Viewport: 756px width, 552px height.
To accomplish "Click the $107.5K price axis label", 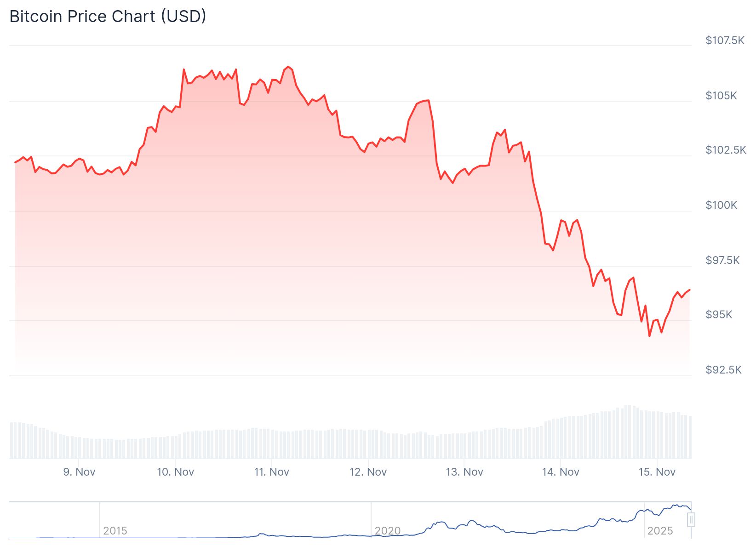I will click(x=725, y=40).
